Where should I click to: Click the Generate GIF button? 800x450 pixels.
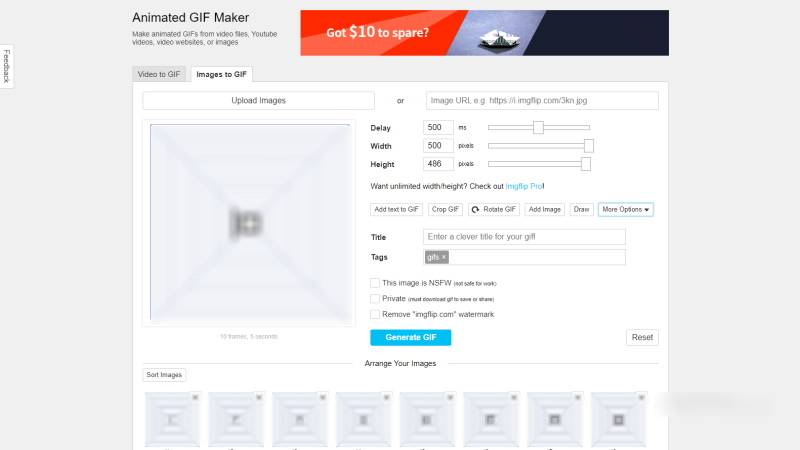411,337
